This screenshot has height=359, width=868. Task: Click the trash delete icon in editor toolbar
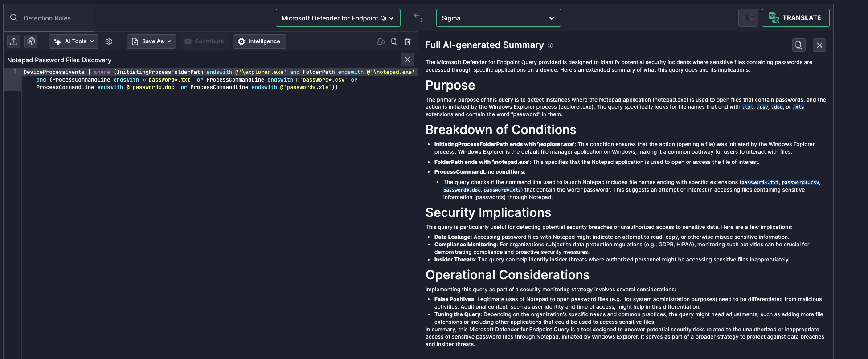pos(408,41)
